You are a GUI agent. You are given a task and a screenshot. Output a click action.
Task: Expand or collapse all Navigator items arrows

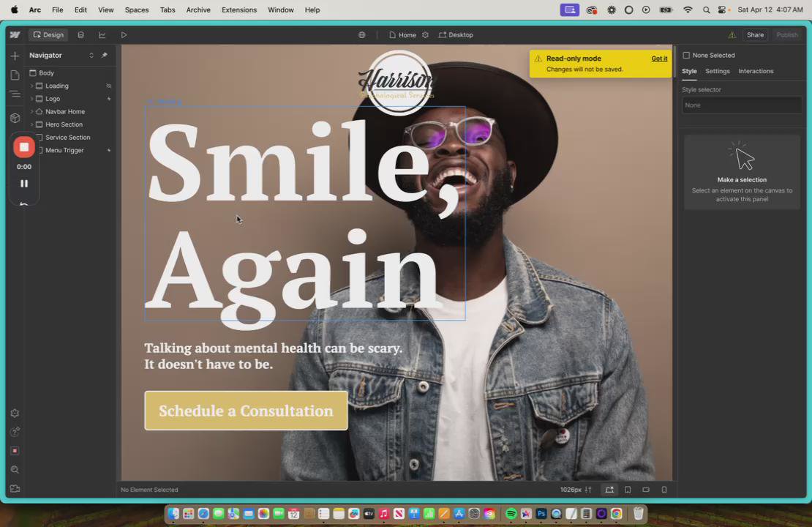tap(91, 55)
